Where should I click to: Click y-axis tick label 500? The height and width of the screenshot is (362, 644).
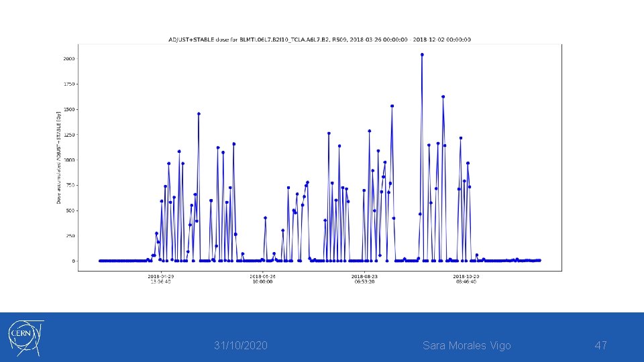coord(70,210)
